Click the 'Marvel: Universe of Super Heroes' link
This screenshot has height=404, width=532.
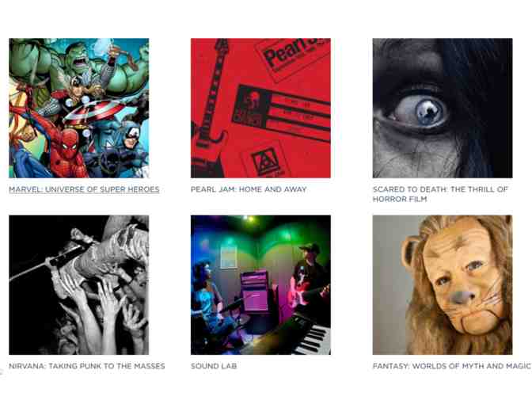tap(84, 189)
